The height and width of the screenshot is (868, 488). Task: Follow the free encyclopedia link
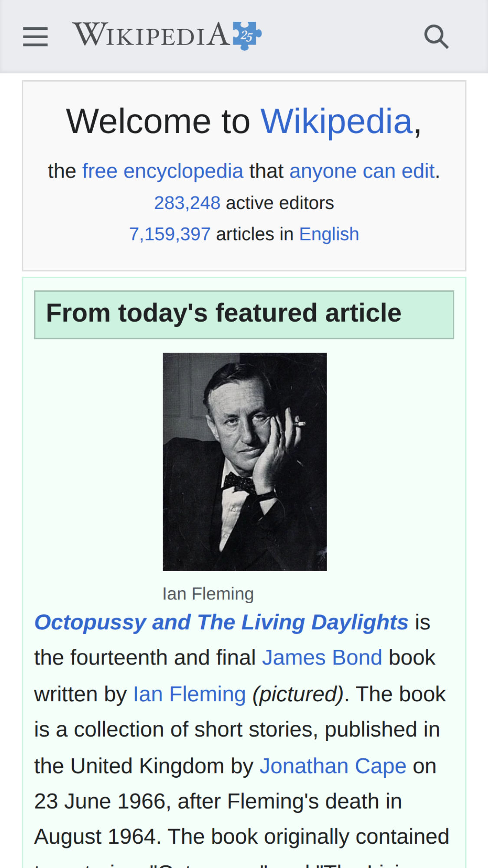coord(163,171)
